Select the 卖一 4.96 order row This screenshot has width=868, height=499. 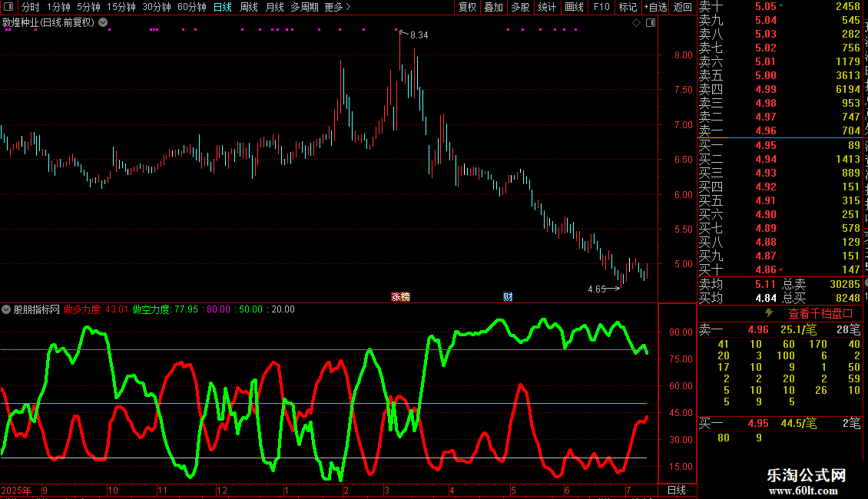pos(780,131)
